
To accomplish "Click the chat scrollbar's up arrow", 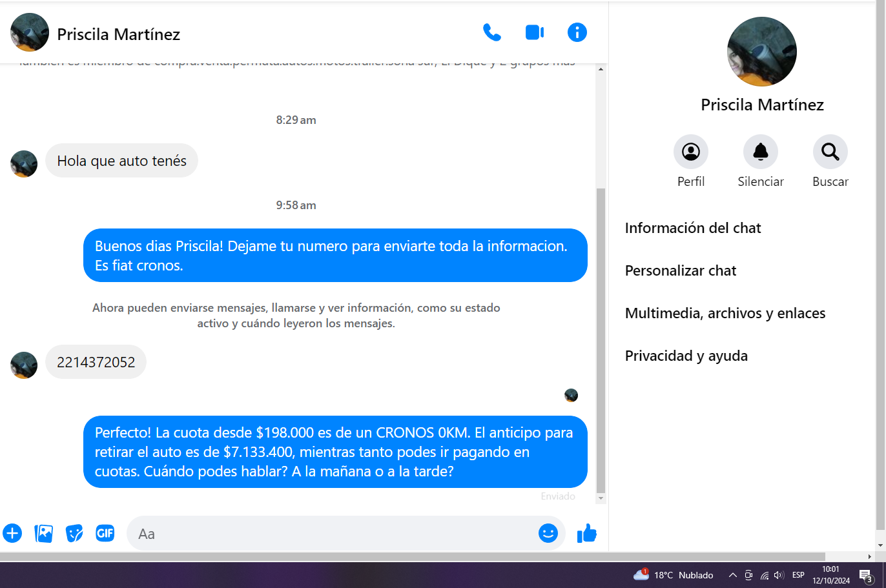I will tap(601, 68).
